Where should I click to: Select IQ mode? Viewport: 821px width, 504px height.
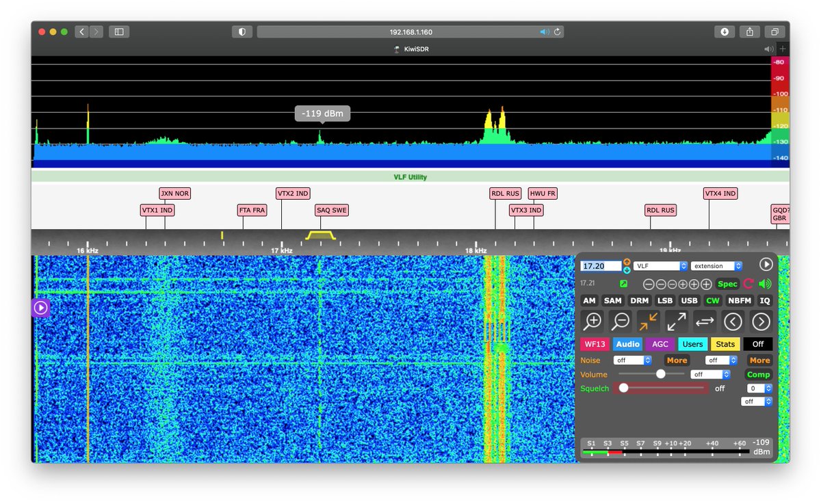click(765, 300)
